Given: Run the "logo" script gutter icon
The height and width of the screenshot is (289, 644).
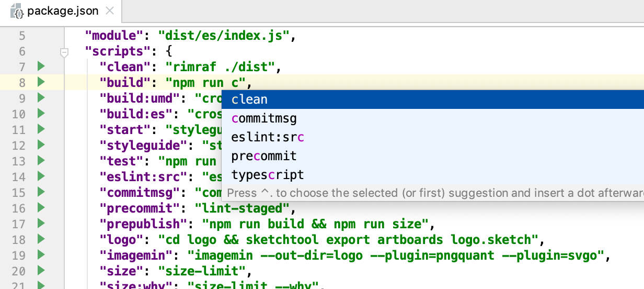Looking at the screenshot, I should coord(41,239).
